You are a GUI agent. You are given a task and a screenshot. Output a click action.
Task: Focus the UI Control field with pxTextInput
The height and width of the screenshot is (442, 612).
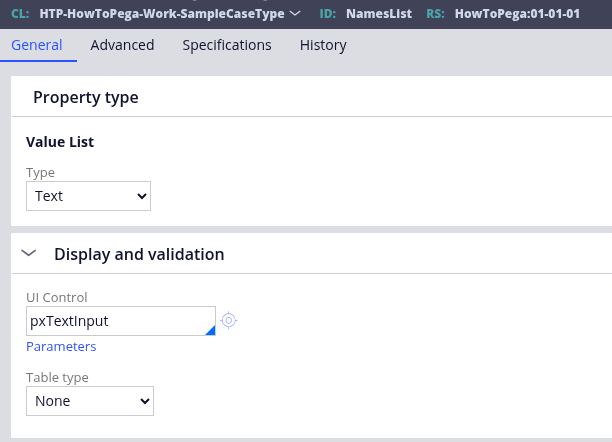115,320
